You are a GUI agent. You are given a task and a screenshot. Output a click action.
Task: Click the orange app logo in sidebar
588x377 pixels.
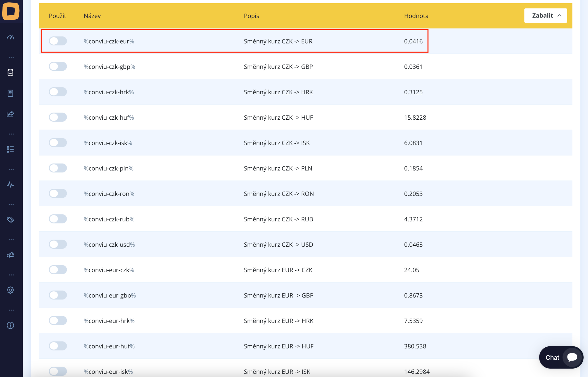click(11, 11)
